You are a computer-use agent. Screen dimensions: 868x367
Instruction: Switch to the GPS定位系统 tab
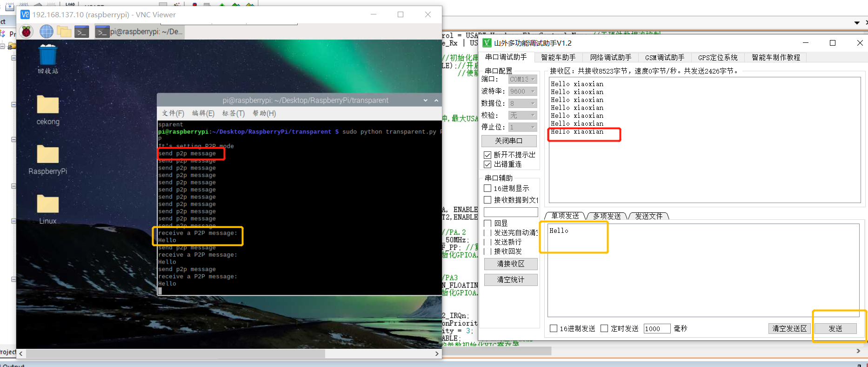click(718, 57)
